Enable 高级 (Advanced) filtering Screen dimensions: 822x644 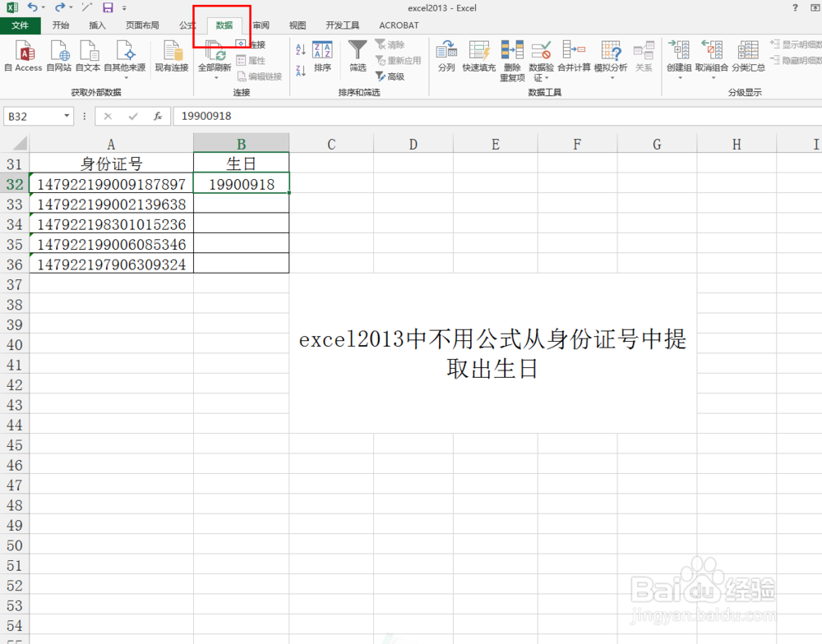coord(392,76)
